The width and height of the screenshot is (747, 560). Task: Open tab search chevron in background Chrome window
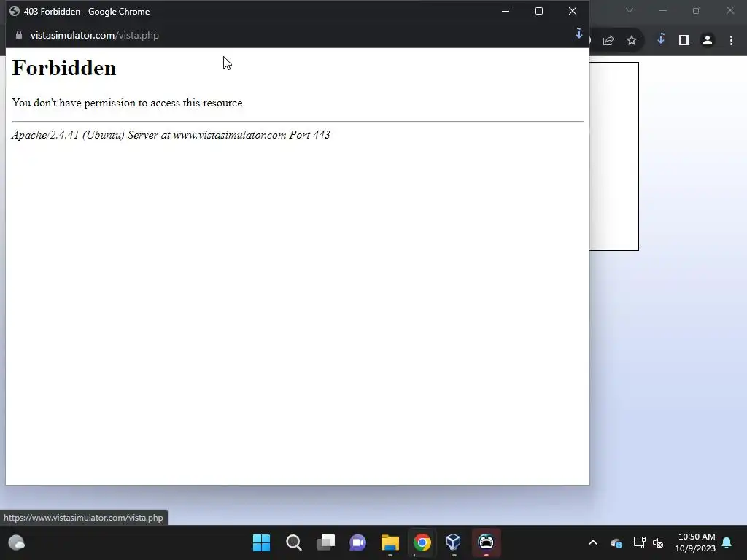tap(630, 10)
